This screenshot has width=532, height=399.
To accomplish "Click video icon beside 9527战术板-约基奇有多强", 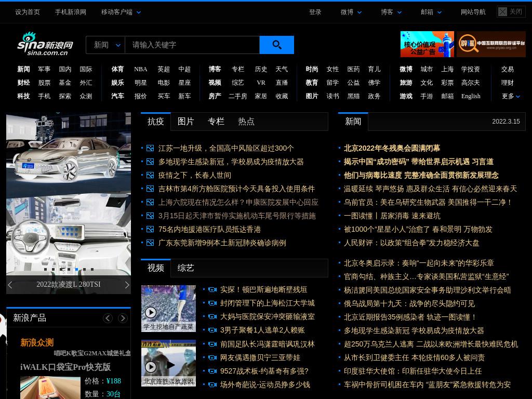I will (x=212, y=371).
